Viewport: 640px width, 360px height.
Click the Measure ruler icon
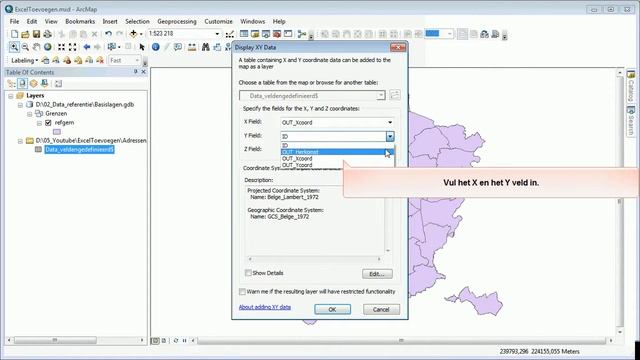(192, 47)
